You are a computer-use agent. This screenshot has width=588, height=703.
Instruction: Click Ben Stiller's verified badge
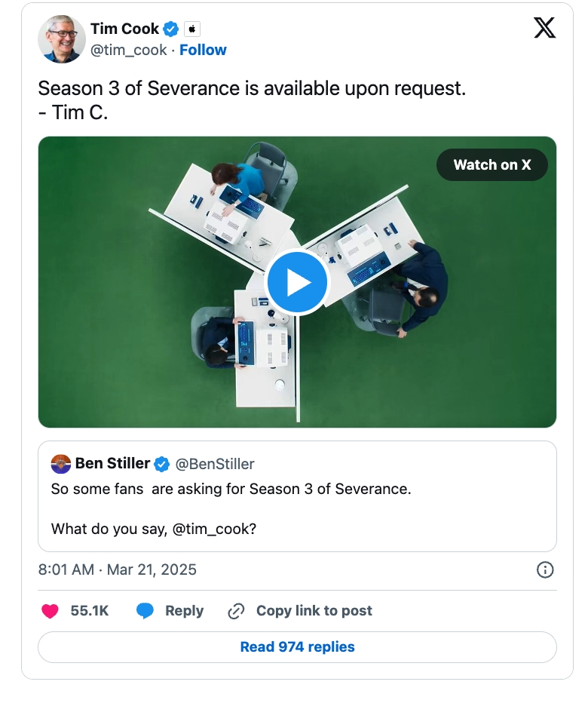point(162,464)
